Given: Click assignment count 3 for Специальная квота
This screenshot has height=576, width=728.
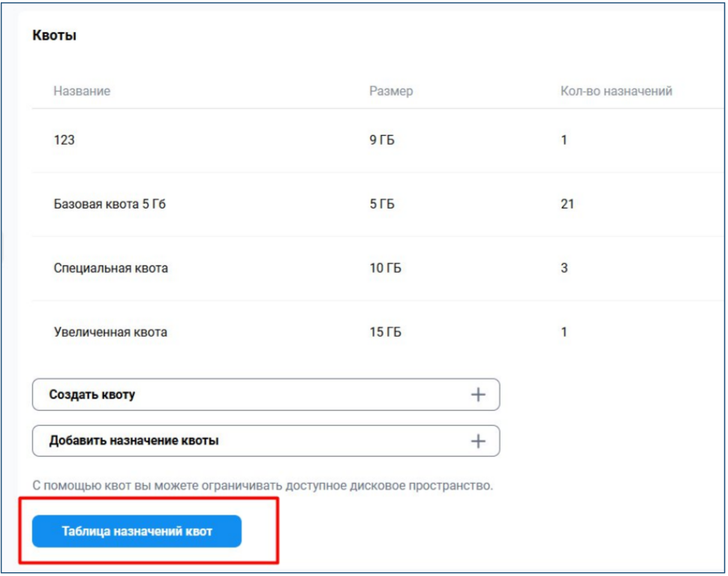Looking at the screenshot, I should pos(564,268).
